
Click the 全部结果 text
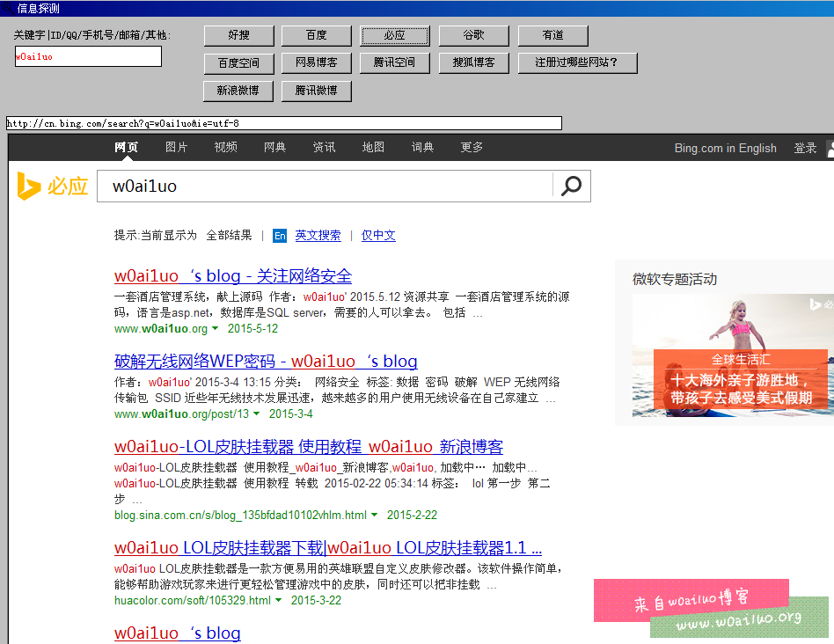pyautogui.click(x=230, y=235)
